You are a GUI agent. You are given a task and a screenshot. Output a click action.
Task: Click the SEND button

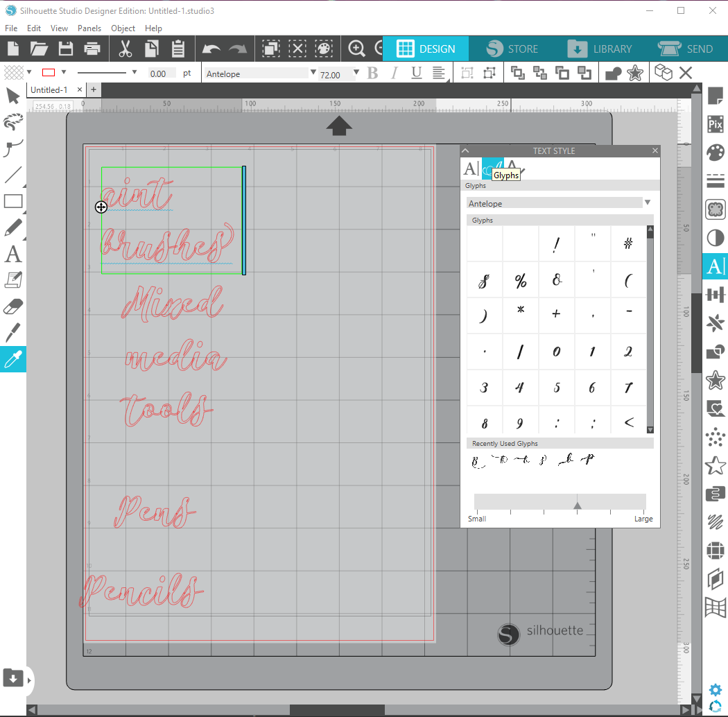click(x=686, y=49)
